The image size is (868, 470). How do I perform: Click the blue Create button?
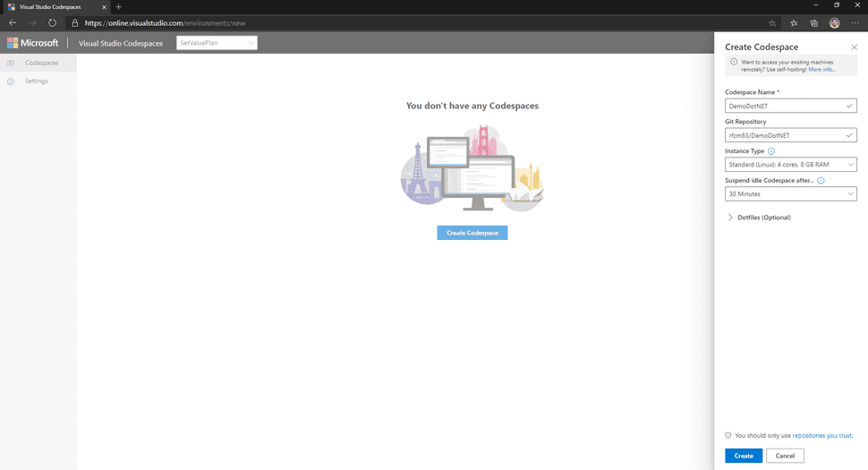(x=744, y=456)
